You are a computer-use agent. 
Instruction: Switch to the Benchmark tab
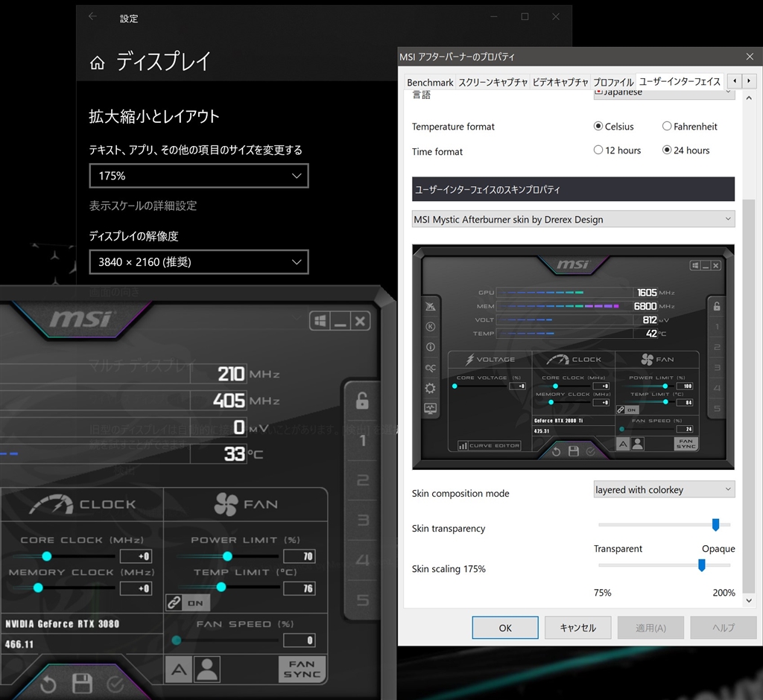point(430,82)
